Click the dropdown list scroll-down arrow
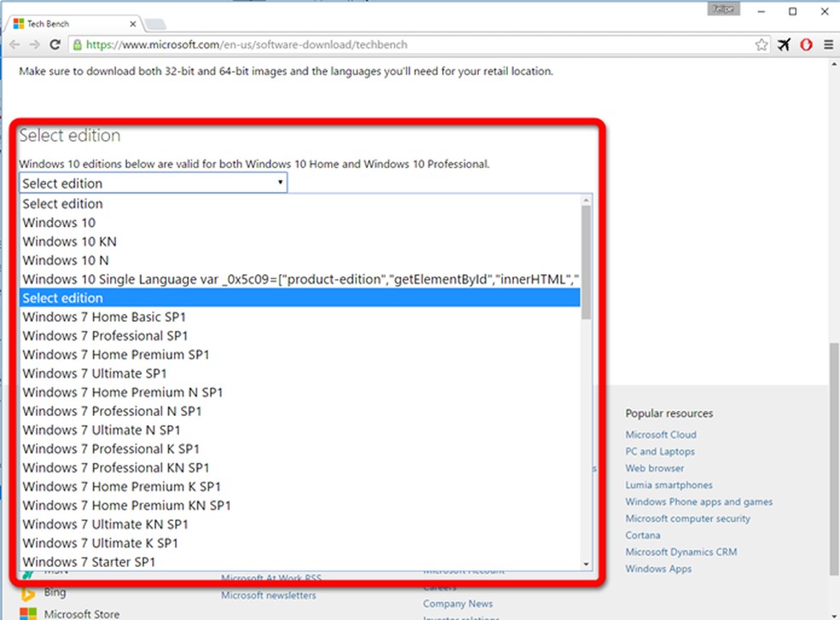This screenshot has width=840, height=620. [x=586, y=564]
